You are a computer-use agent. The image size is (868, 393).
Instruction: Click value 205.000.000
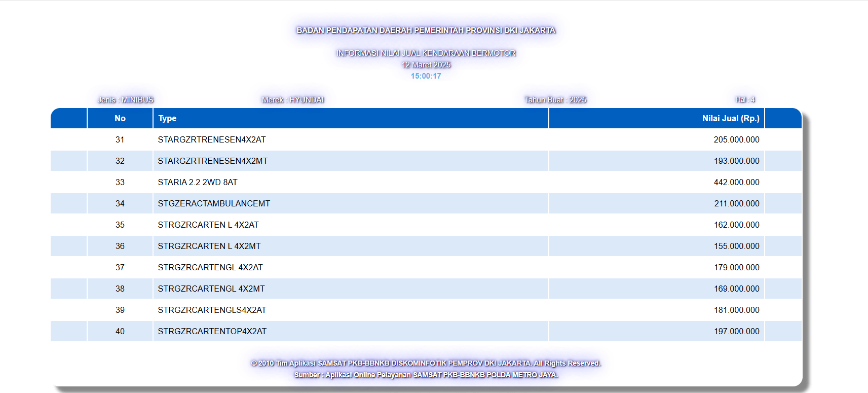pyautogui.click(x=736, y=139)
